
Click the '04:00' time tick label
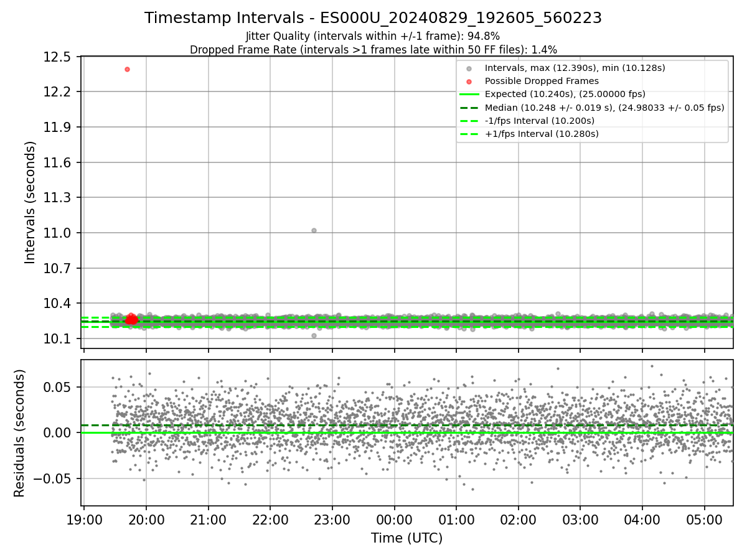642,520
